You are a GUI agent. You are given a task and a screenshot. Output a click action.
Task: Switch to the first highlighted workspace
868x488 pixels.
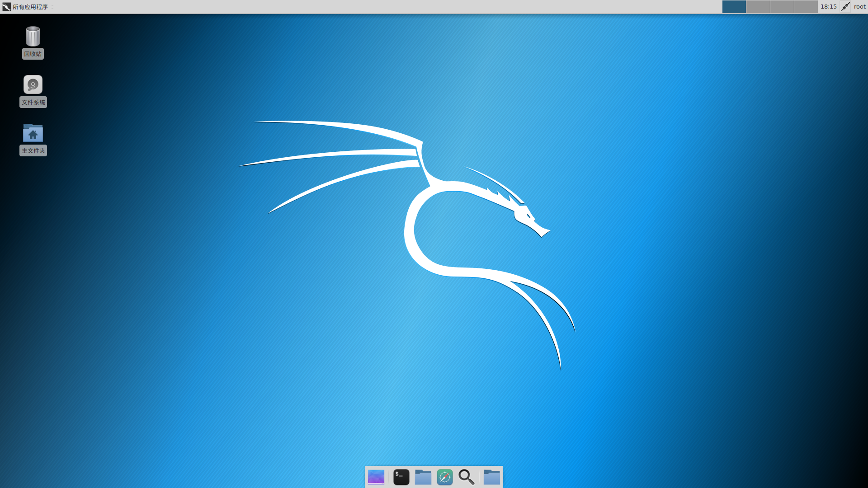(734, 7)
